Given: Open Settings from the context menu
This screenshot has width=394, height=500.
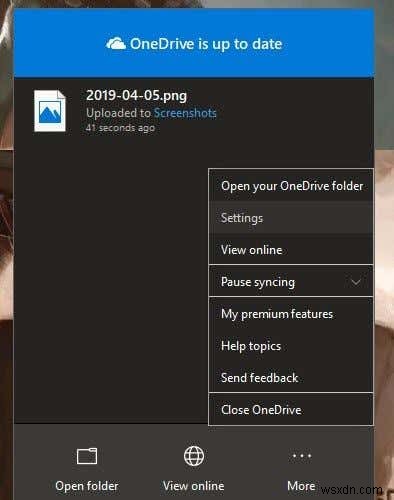Looking at the screenshot, I should 291,218.
